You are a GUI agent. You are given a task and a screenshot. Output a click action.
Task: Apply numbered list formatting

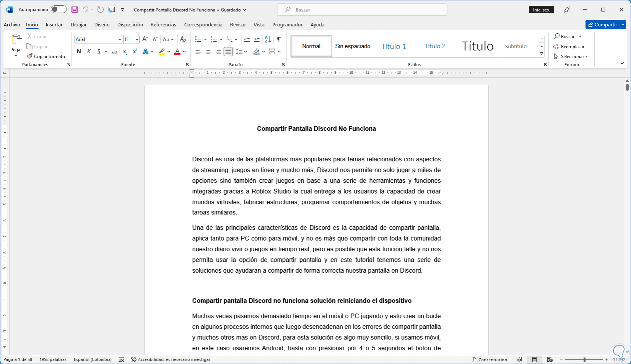214,39
